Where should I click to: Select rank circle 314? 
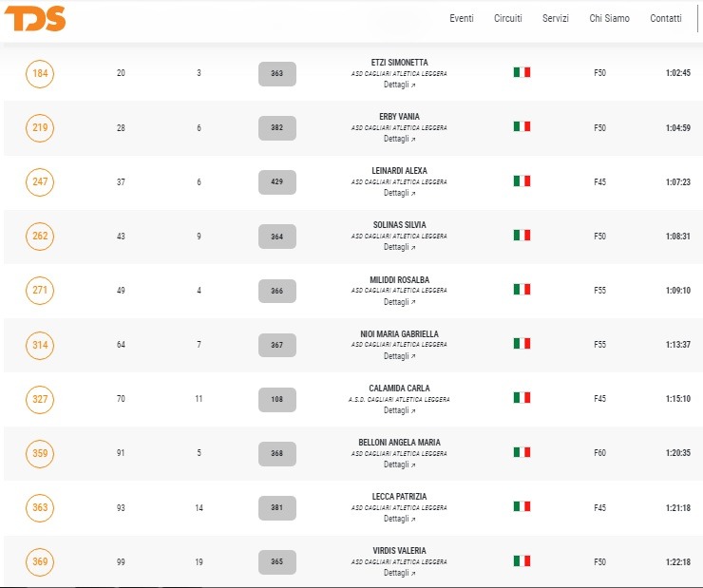click(x=40, y=345)
